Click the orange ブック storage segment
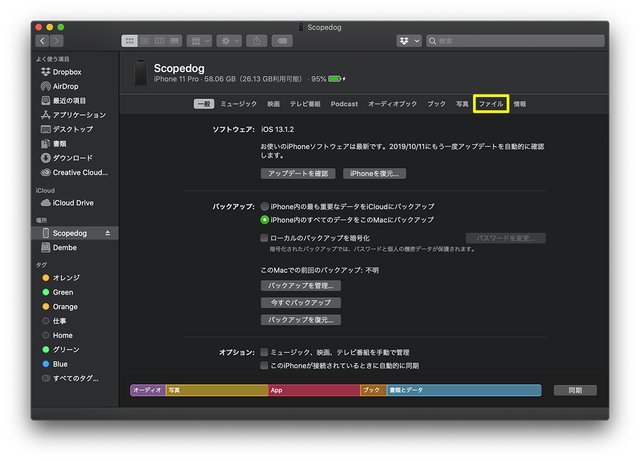 pos(373,390)
